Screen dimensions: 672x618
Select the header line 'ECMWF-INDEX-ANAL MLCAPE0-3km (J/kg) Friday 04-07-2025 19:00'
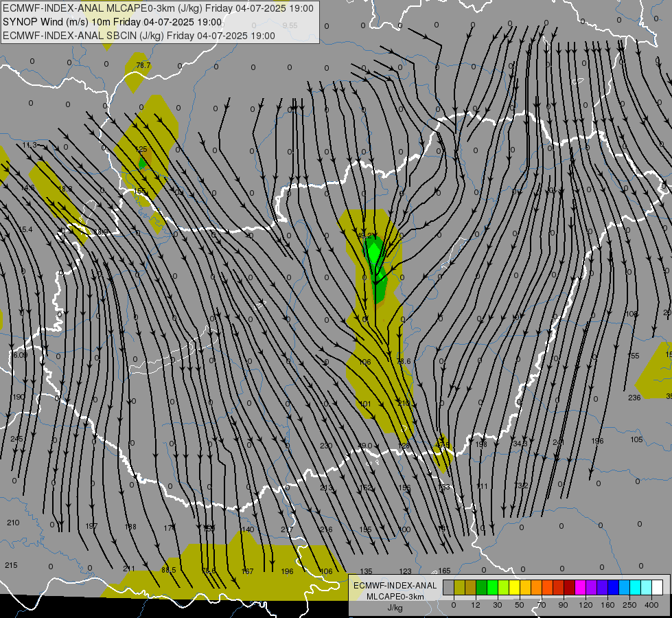point(158,8)
